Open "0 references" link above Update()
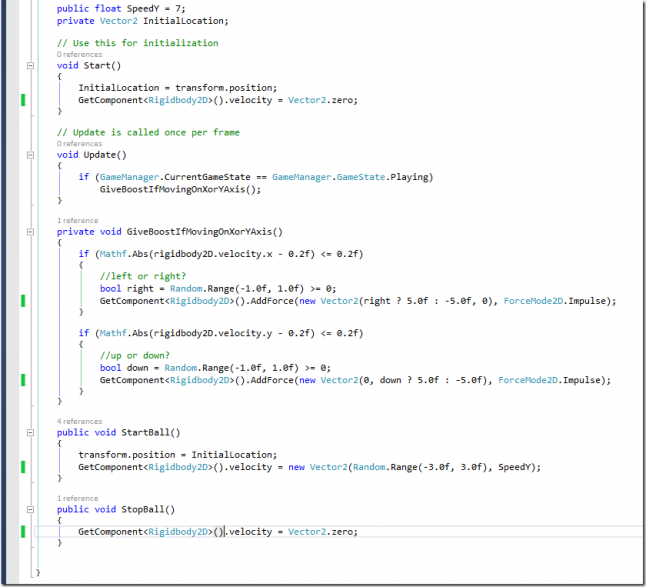Image resolution: width=646 pixels, height=587 pixels. (x=79, y=144)
